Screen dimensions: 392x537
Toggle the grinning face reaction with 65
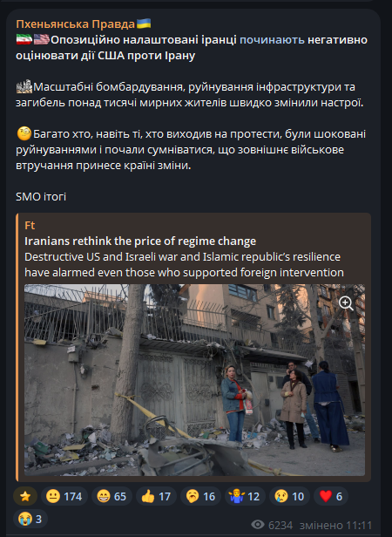click(x=112, y=496)
